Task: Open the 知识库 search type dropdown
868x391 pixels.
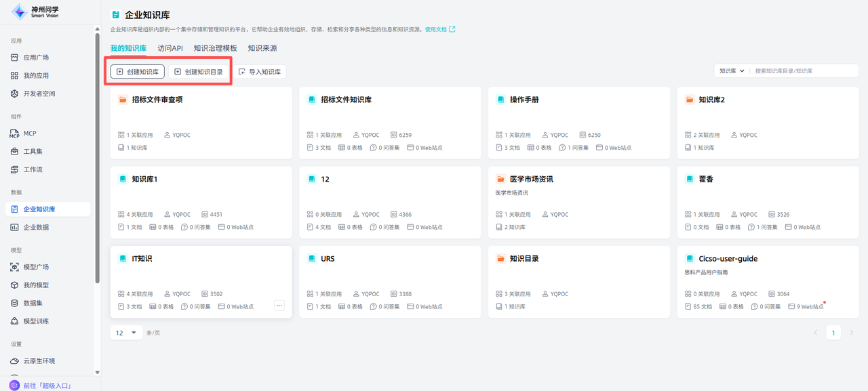Action: [x=732, y=71]
